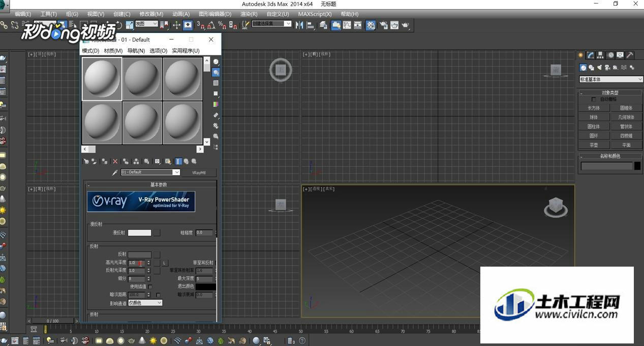
Task: Toggle Show Shaded Material in Viewport icon
Action: click(168, 161)
